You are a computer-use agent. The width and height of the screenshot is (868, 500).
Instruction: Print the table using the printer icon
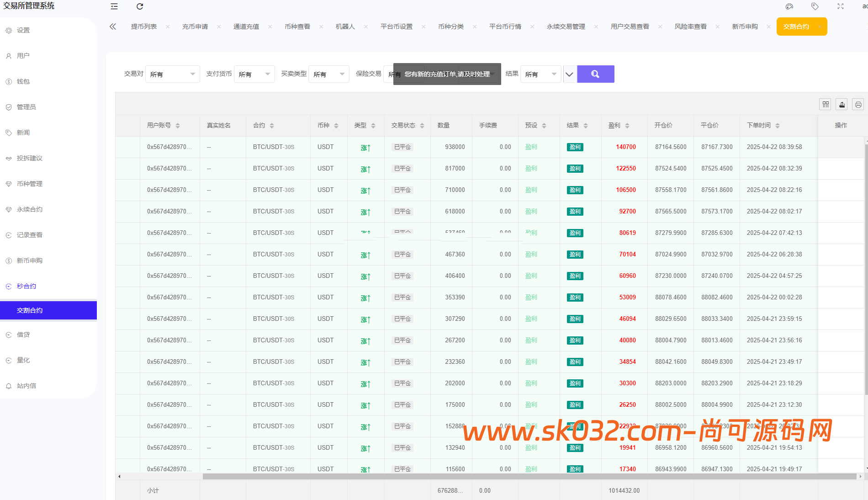coord(858,104)
